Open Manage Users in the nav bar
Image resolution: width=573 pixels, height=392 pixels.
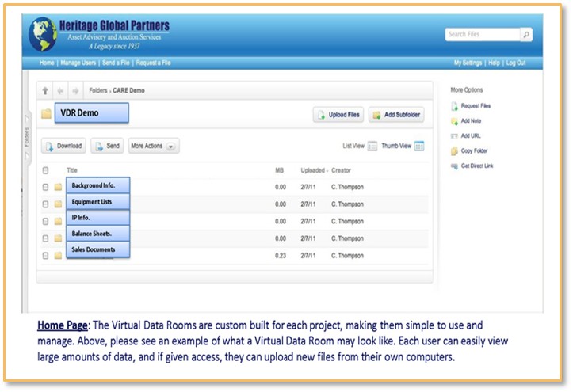78,63
